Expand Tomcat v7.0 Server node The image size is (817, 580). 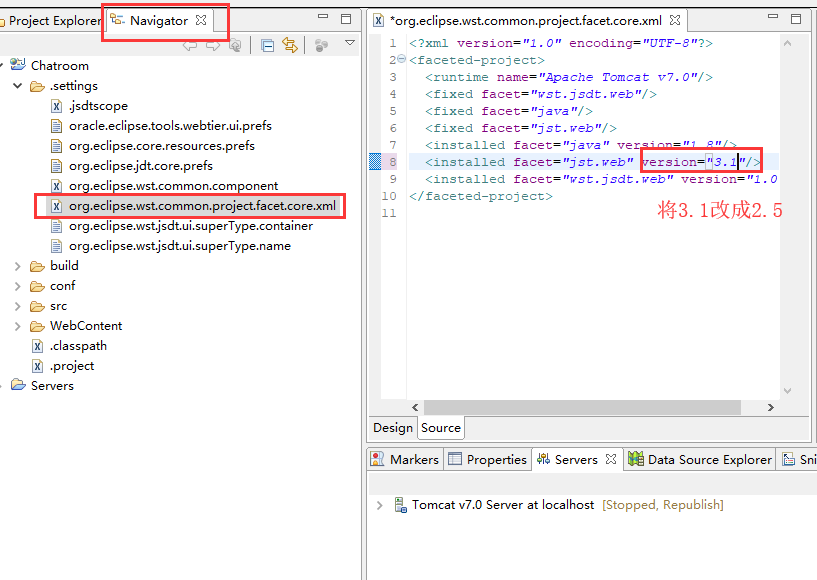[379, 505]
